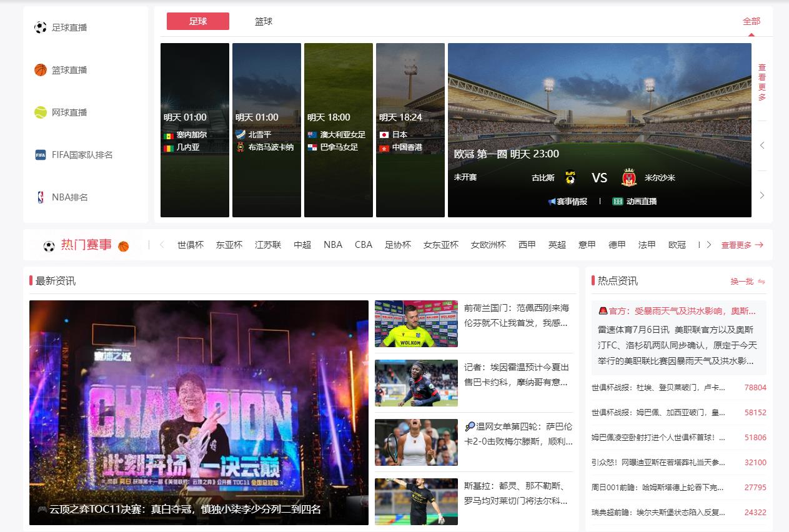Open the 云顶之弈TOC11决赛 featured article image
This screenshot has height=532, width=789.
click(199, 412)
